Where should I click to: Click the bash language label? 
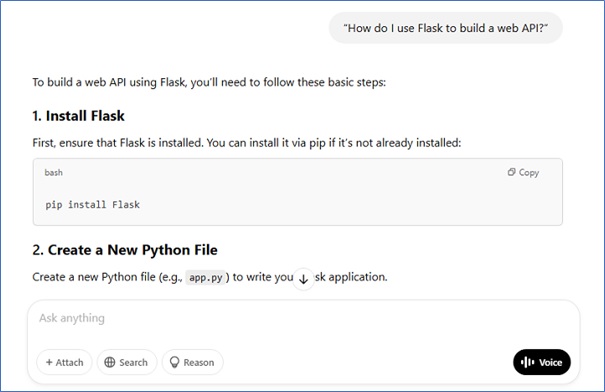54,172
